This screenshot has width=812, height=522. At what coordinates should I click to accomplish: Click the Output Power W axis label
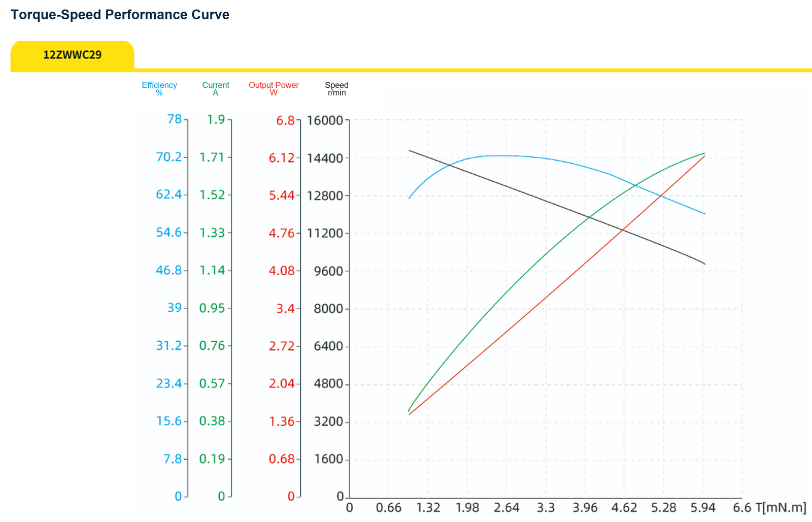(x=274, y=89)
